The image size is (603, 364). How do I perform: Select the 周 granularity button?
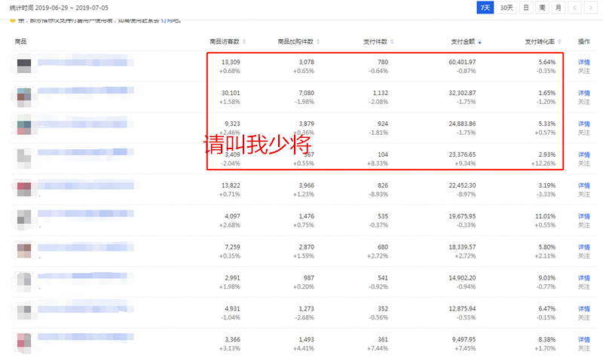click(x=541, y=8)
